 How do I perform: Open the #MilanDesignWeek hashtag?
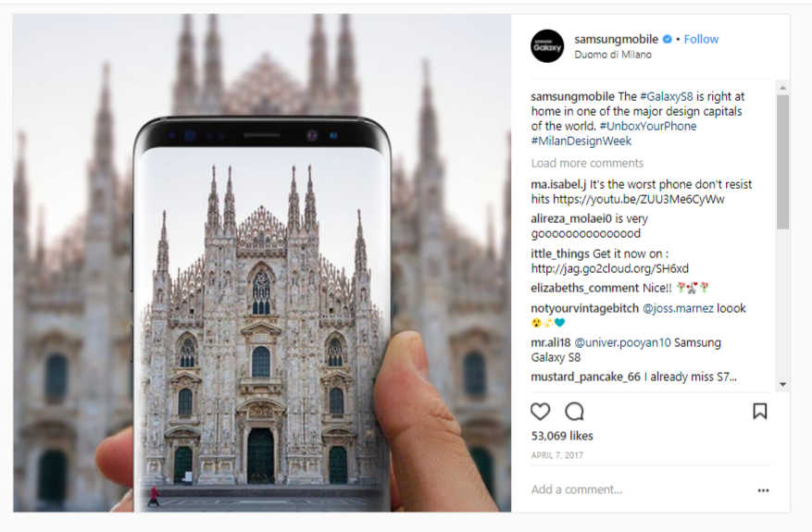[x=581, y=141]
